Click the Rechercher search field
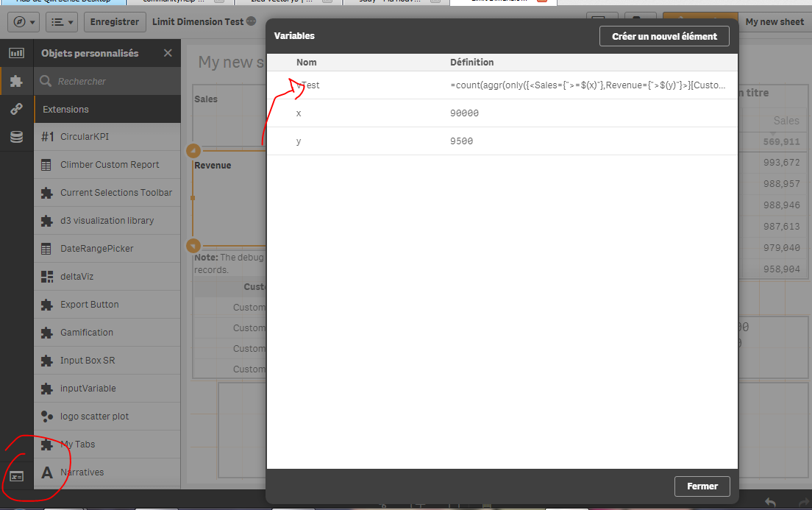Image resolution: width=812 pixels, height=510 pixels. point(107,82)
